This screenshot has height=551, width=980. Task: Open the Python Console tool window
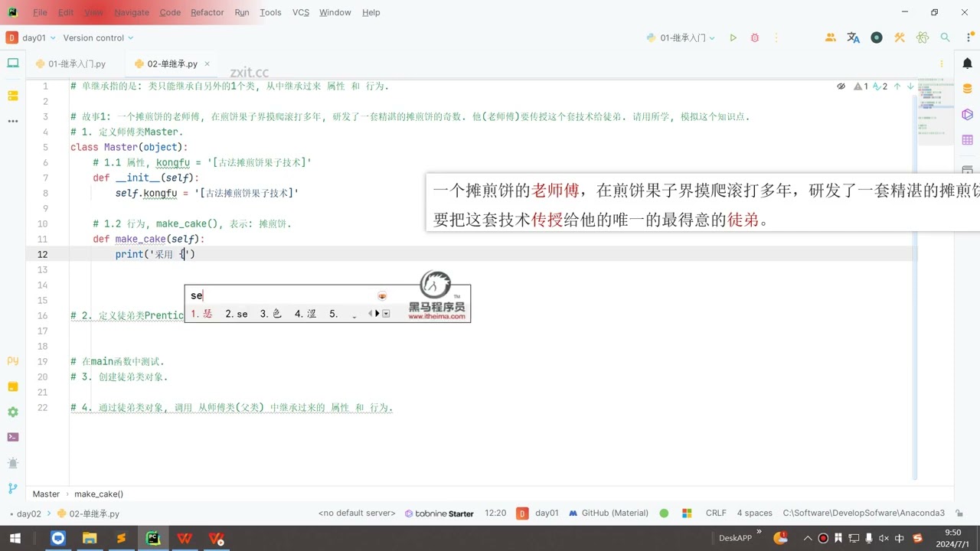[12, 360]
